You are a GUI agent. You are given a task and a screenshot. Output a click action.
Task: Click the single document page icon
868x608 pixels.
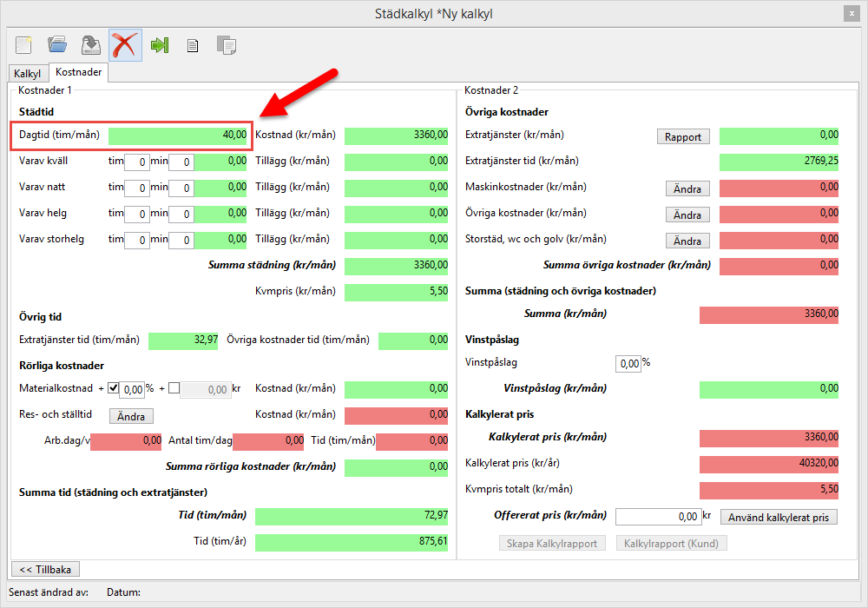[193, 45]
